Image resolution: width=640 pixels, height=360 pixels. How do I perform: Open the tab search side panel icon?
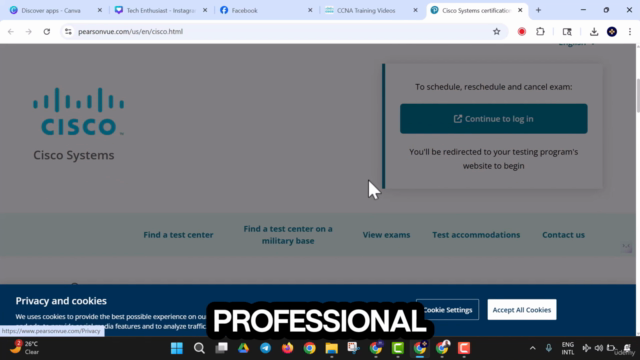pyautogui.click(x=567, y=31)
